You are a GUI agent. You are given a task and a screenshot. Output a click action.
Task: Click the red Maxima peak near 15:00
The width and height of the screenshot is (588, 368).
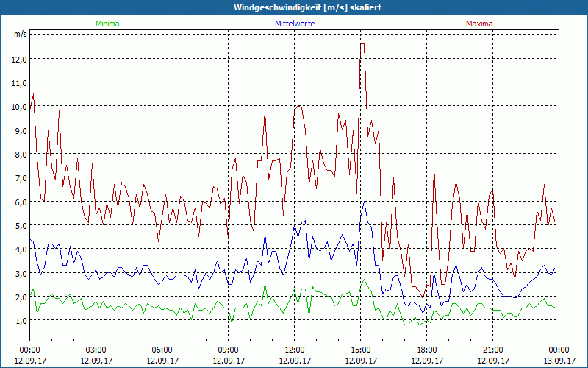362,44
